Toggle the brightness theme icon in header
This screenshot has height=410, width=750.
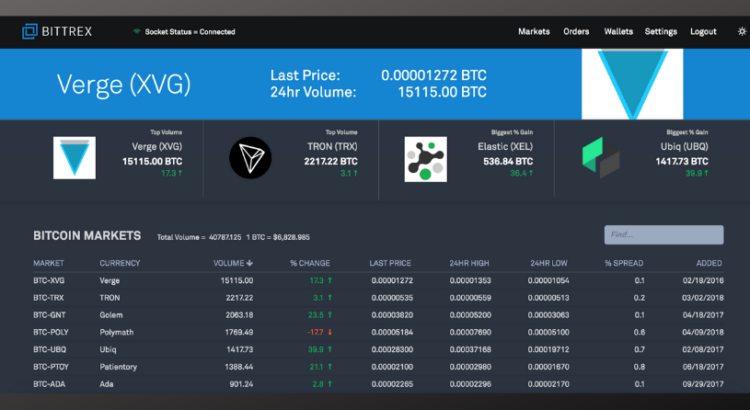pyautogui.click(x=741, y=31)
